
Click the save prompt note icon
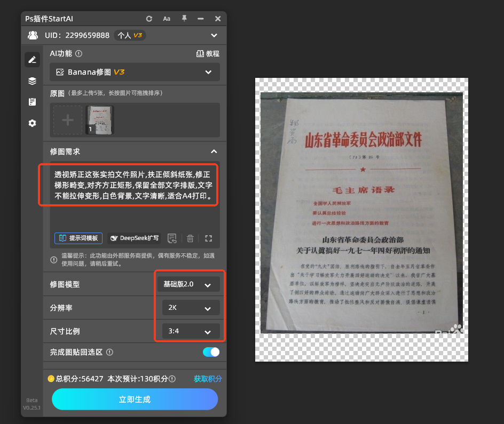coord(172,238)
